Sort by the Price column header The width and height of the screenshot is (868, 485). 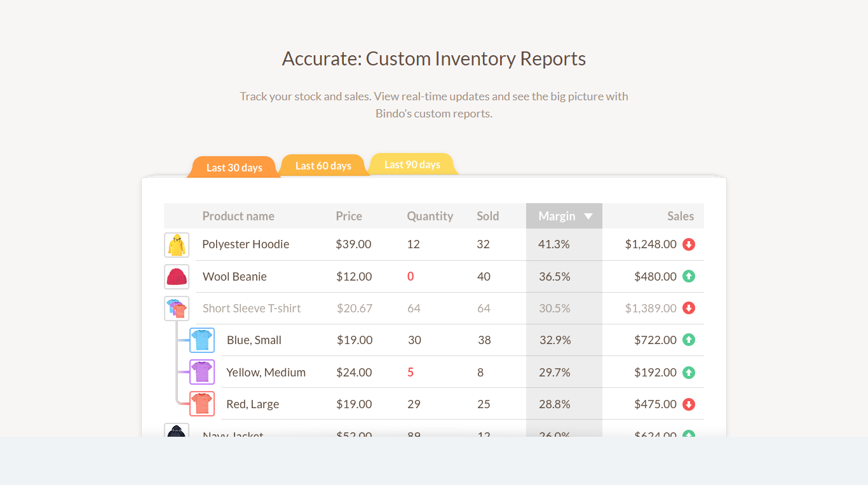[349, 216]
